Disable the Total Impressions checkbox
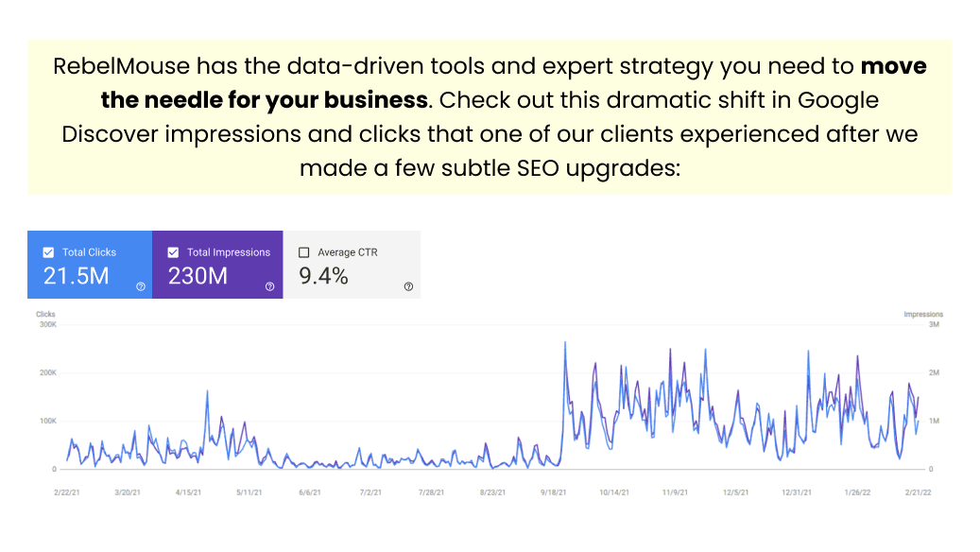 pos(173,251)
